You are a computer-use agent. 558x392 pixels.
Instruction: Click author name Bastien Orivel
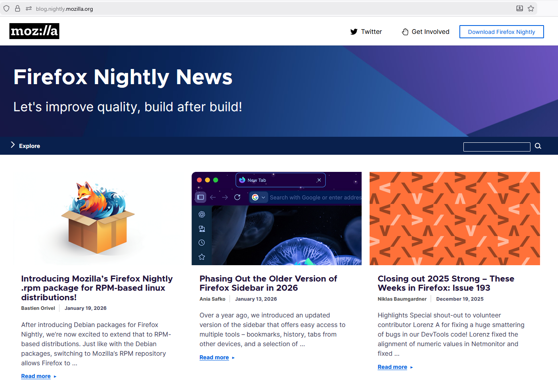pyautogui.click(x=38, y=308)
